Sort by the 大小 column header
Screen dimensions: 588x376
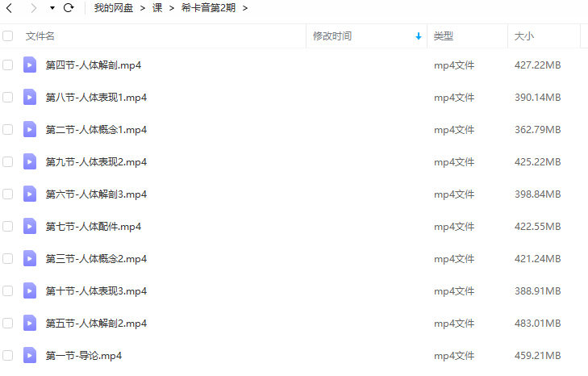(523, 36)
